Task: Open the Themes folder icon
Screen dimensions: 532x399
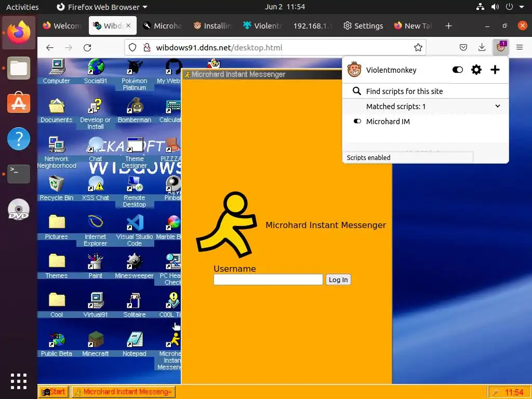Action: coord(56,267)
